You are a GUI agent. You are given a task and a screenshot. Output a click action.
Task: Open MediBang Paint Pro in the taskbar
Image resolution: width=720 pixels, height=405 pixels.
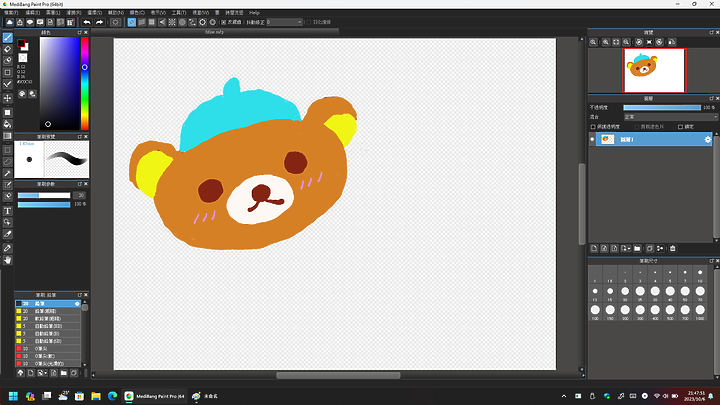(x=155, y=396)
